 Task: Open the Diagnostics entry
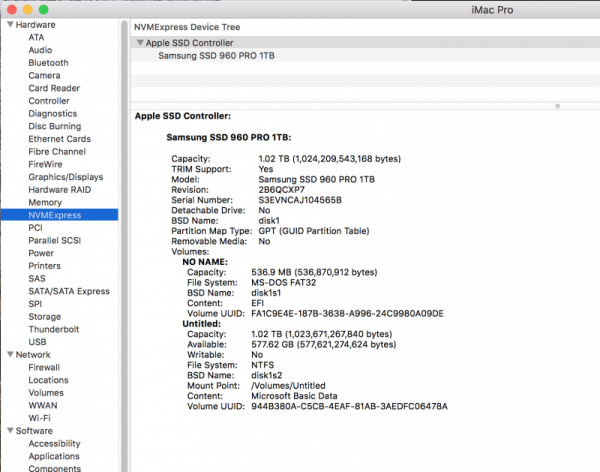(53, 114)
